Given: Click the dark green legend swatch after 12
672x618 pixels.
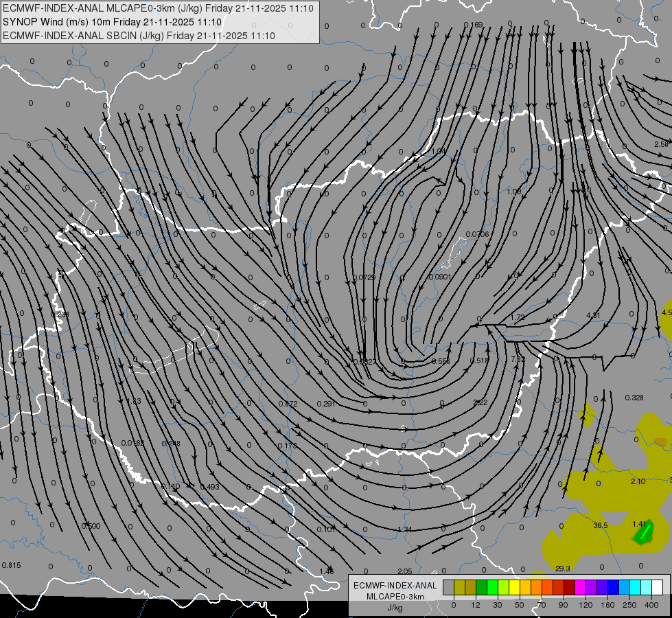Looking at the screenshot, I should pos(481,588).
